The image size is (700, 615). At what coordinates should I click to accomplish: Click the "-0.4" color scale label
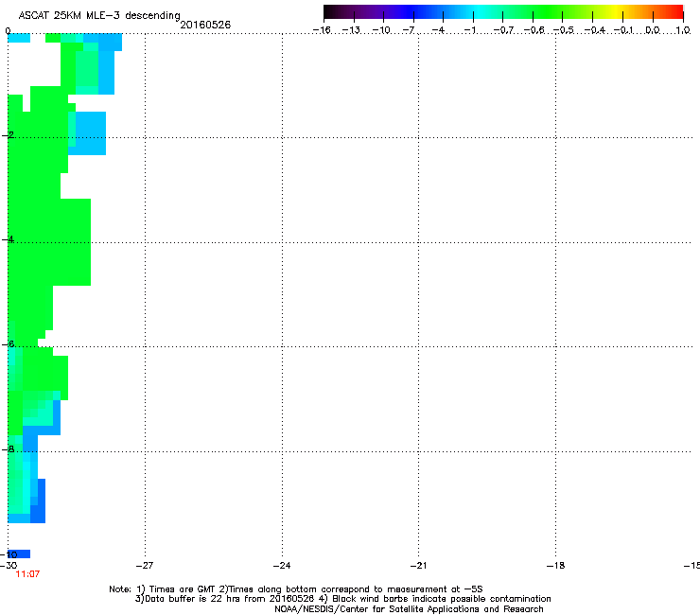tap(595, 30)
